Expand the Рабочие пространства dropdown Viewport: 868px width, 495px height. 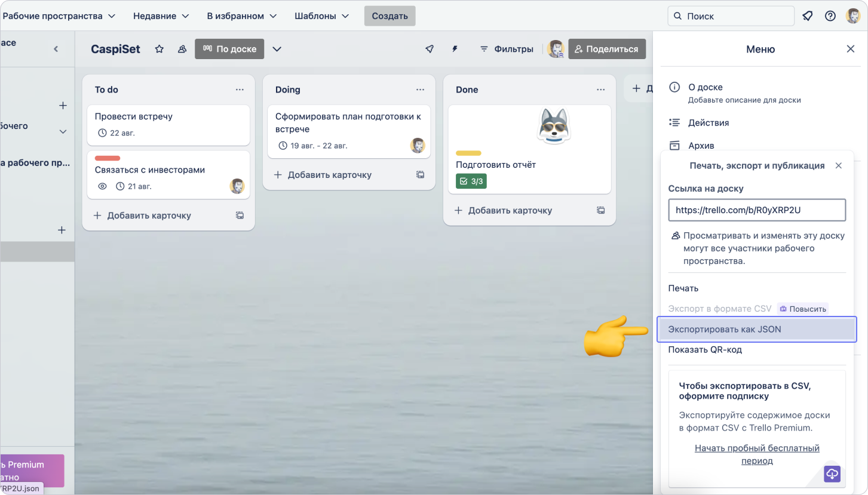click(59, 16)
